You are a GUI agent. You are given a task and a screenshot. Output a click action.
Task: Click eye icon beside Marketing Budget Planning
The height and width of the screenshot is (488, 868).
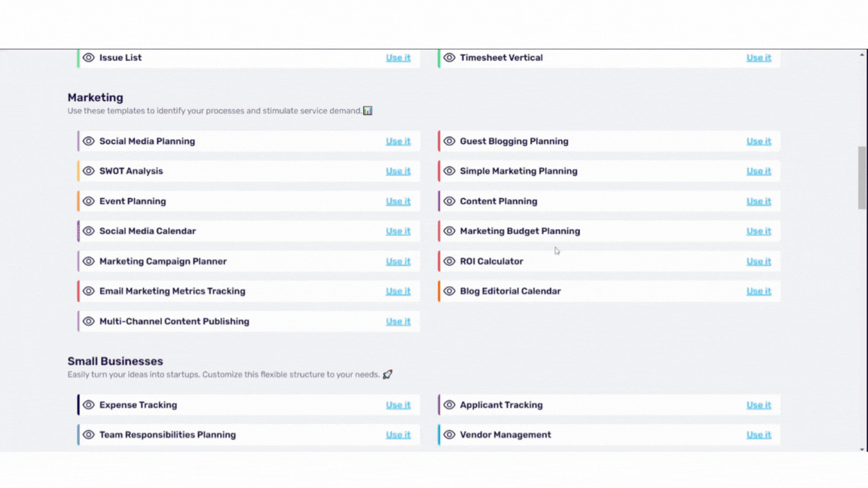click(x=450, y=231)
